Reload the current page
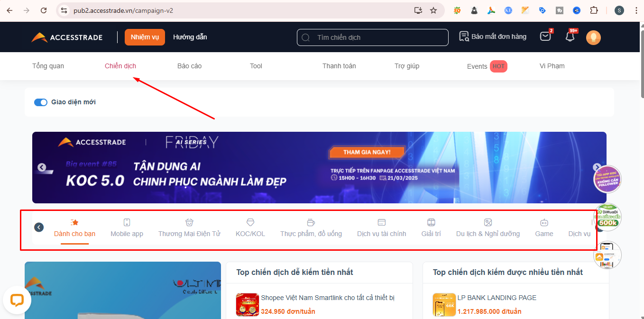Viewport: 644px width, 319px height. click(x=44, y=10)
